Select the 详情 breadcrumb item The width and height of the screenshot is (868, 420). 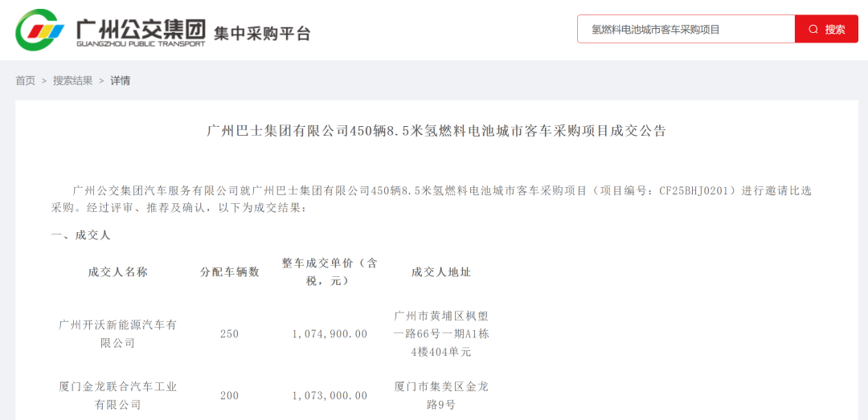point(121,80)
